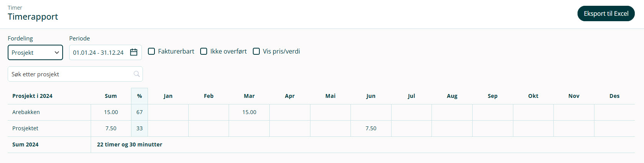The width and height of the screenshot is (644, 163).
Task: Click the Prosjekt i 2024 header
Action: pos(32,96)
